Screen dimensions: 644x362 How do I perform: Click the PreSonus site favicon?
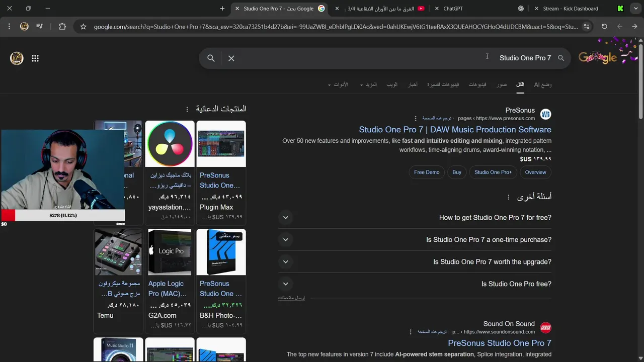click(x=545, y=114)
